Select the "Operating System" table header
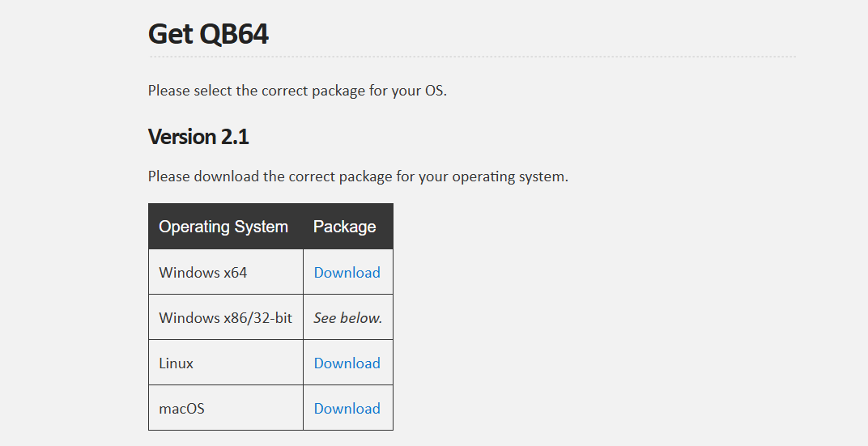The height and width of the screenshot is (446, 868). point(223,227)
